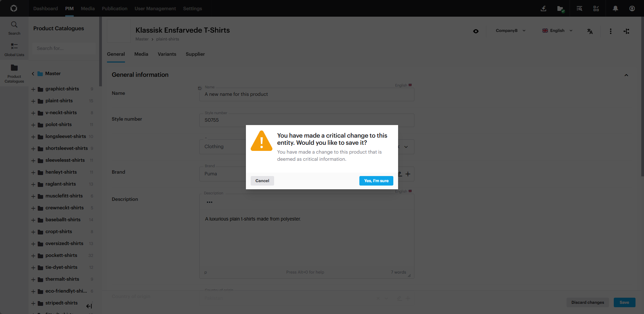Open the Media menu in top bar
Viewport: 644px width, 314px height.
click(88, 8)
